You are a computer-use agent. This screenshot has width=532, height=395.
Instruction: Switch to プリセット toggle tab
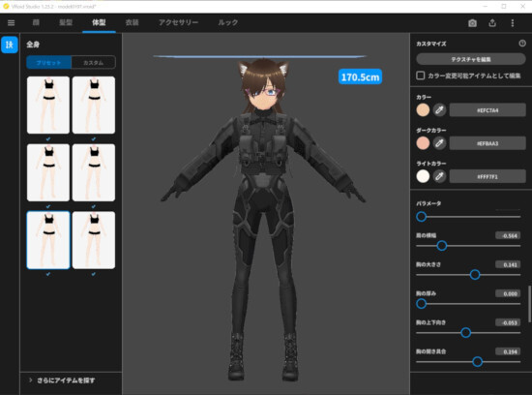(x=49, y=63)
